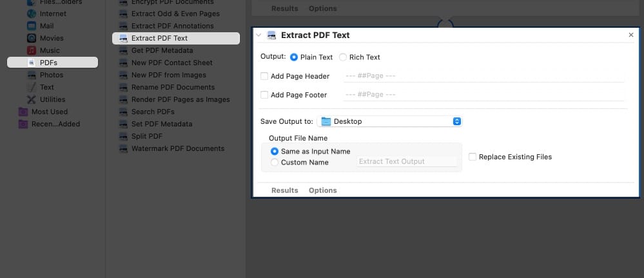Click the Page Footer text field
The width and height of the screenshot is (644, 278).
coord(484,95)
